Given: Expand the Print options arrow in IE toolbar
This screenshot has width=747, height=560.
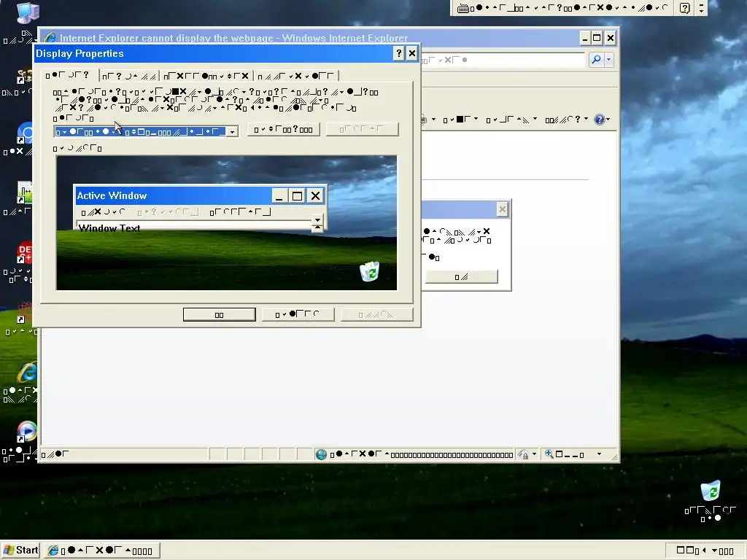Looking at the screenshot, I should [433, 120].
